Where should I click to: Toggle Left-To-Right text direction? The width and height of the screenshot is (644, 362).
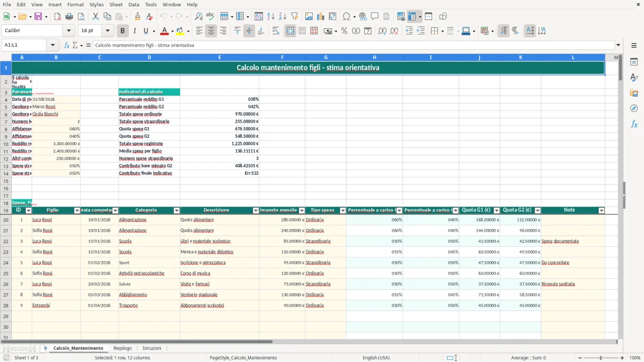pos(503,31)
